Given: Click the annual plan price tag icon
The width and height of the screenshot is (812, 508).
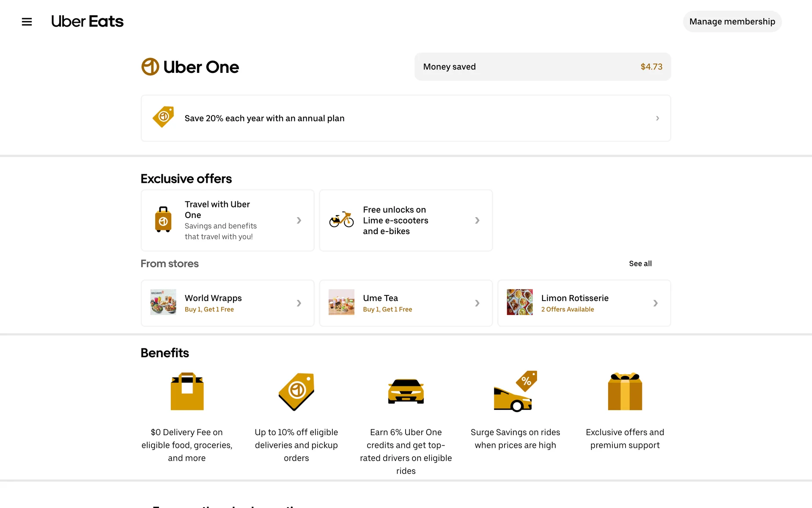Looking at the screenshot, I should pyautogui.click(x=164, y=117).
